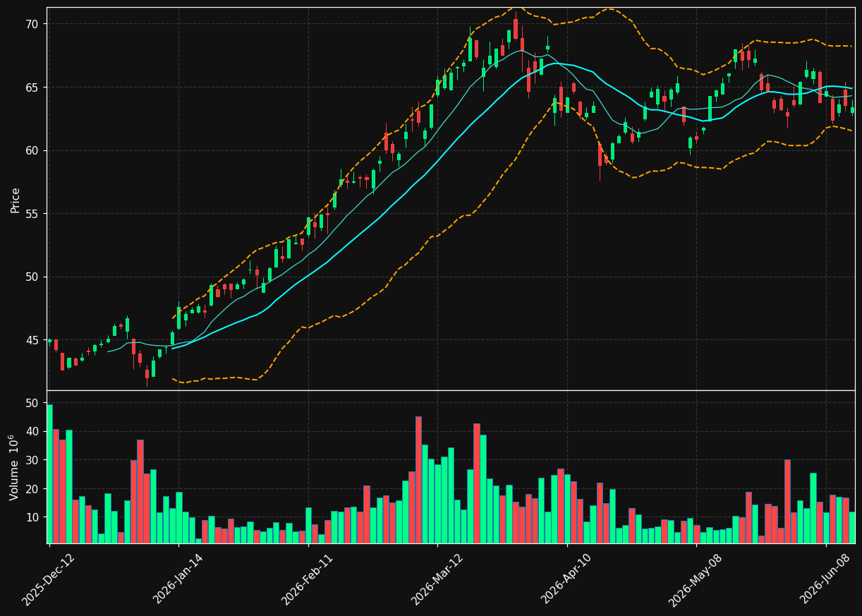The image size is (862, 616).
Task: Click the Volume 10⁶ y-axis title
Action: click(15, 467)
